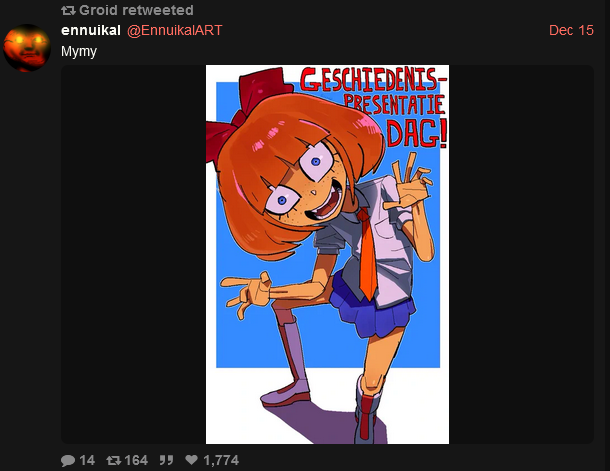Open the @EnnuikalART handle link

click(174, 30)
